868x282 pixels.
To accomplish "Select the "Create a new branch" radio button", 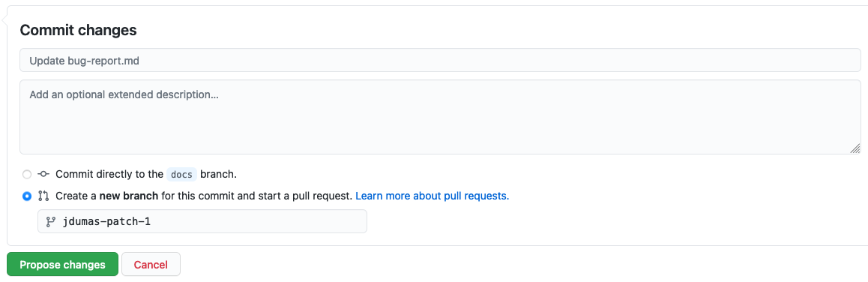I will pyautogui.click(x=26, y=196).
